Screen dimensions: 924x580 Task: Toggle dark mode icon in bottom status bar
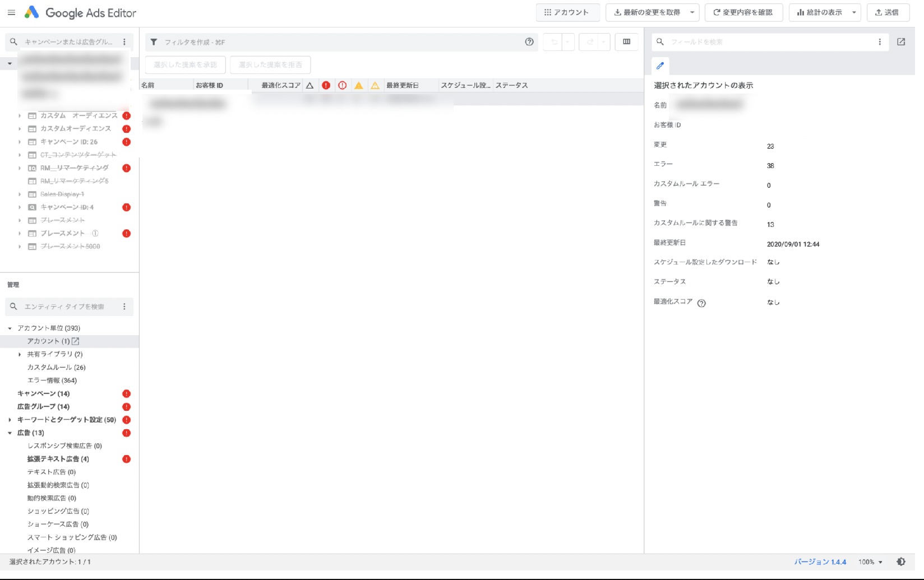coord(901,562)
